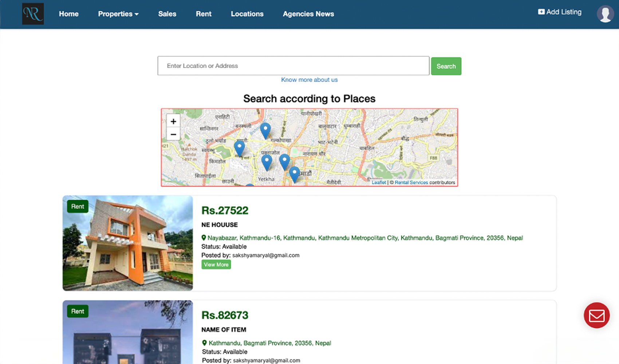Click the westernmost map pin marker
The image size is (619, 364).
point(239,148)
